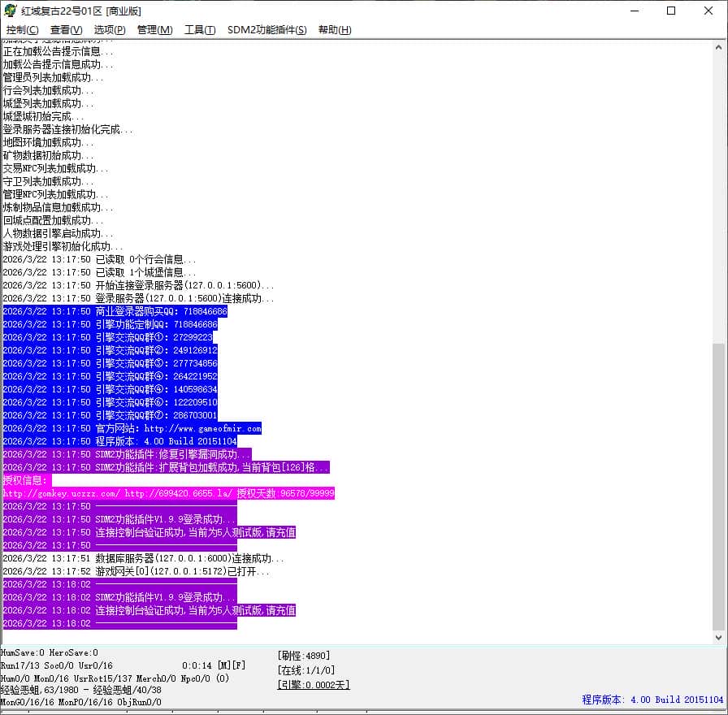Close the 红域复古22号01区 window

[708, 11]
